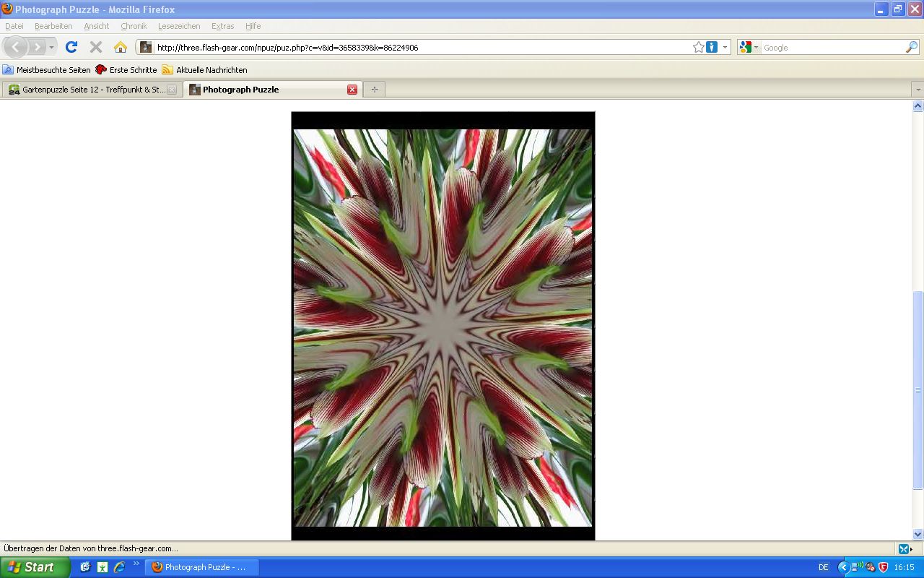Open the recent history dropdown beside forward arrow
Viewport: 924px width, 578px height.
click(x=51, y=48)
